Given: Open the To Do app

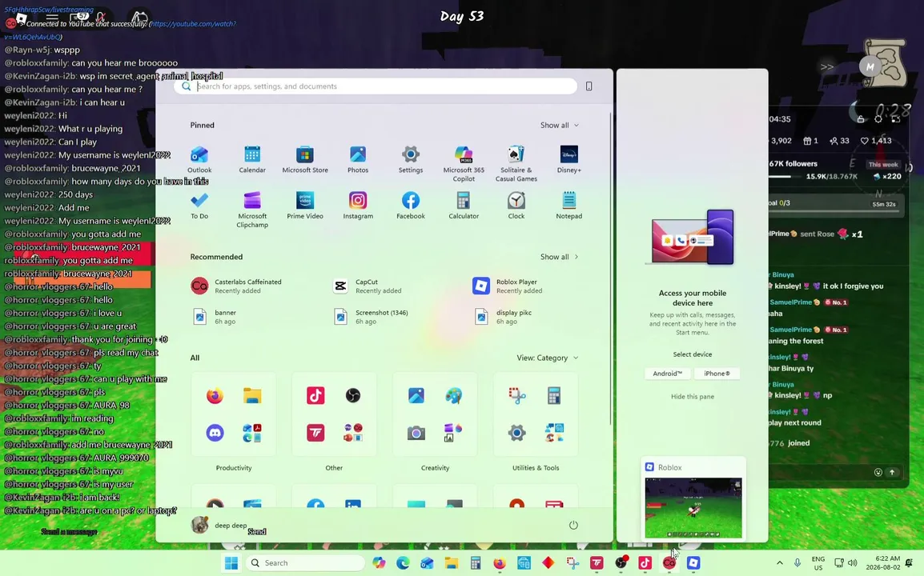Looking at the screenshot, I should pyautogui.click(x=199, y=206).
